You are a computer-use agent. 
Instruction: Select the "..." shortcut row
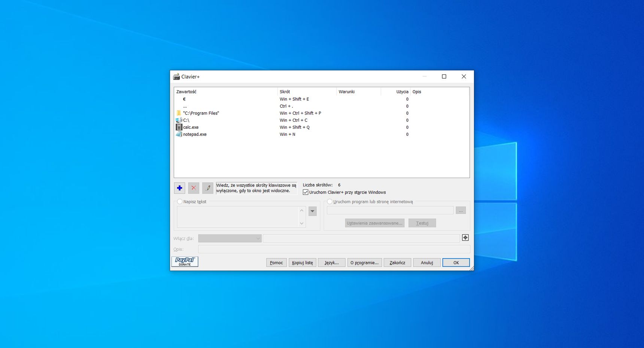point(322,106)
